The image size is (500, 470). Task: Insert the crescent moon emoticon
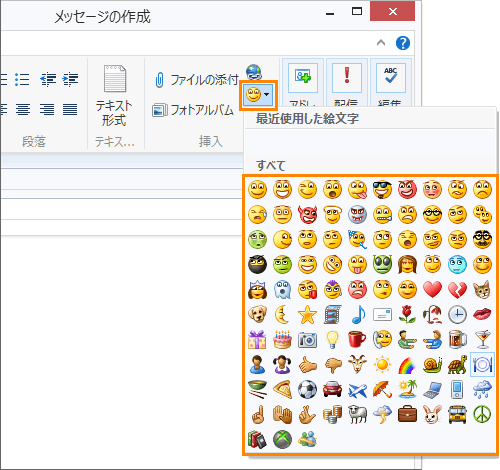282,314
